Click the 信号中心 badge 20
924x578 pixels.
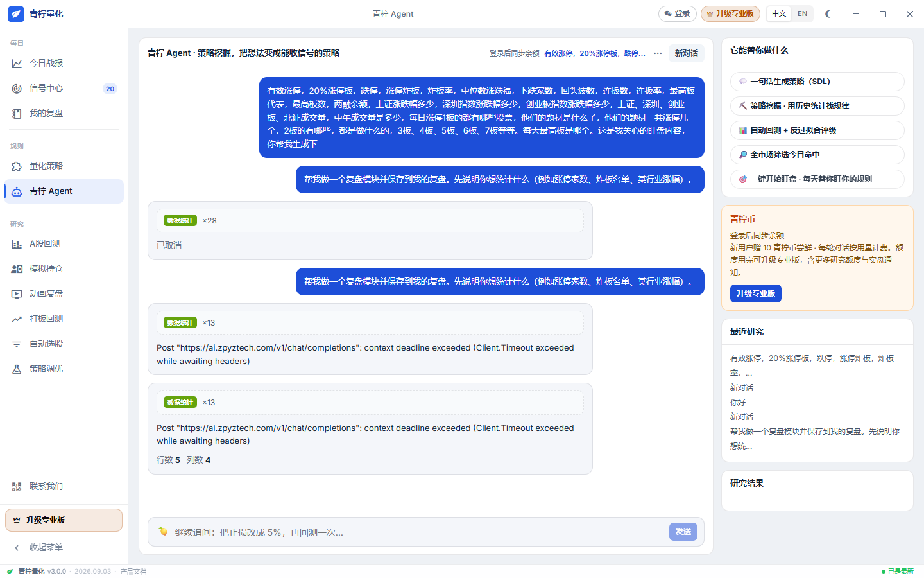(x=110, y=89)
